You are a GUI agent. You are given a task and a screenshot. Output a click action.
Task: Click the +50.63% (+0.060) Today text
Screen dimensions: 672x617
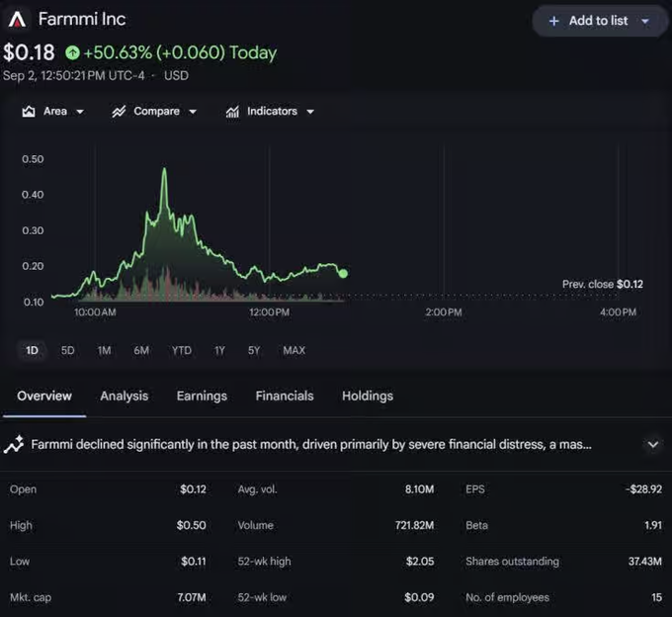coord(180,52)
